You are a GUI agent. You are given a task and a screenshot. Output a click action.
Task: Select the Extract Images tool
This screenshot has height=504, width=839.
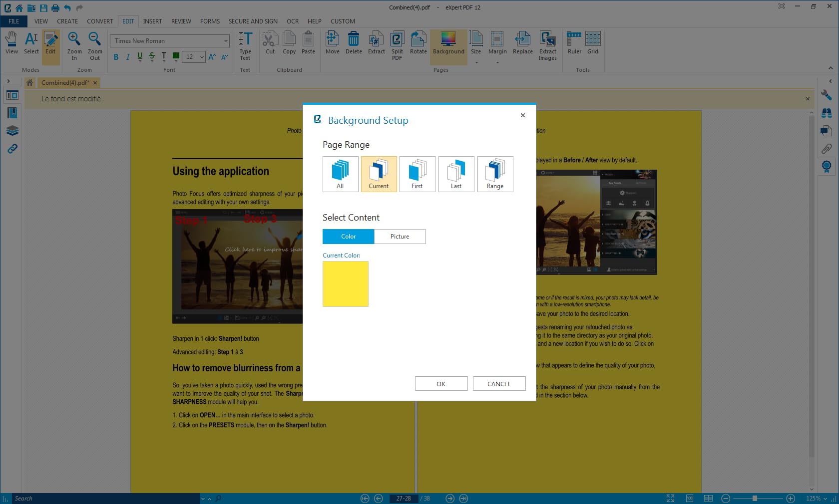click(547, 45)
